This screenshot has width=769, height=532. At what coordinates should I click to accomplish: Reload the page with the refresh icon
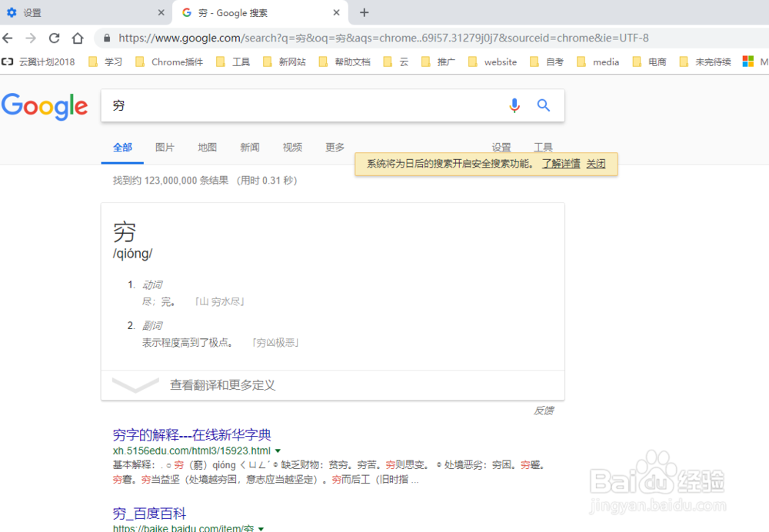coord(53,37)
